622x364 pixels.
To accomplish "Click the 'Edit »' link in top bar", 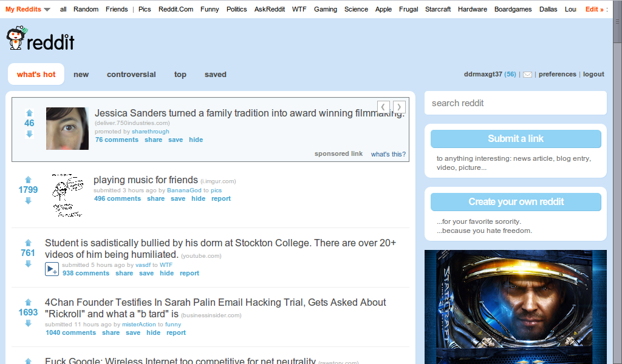I will tap(594, 9).
